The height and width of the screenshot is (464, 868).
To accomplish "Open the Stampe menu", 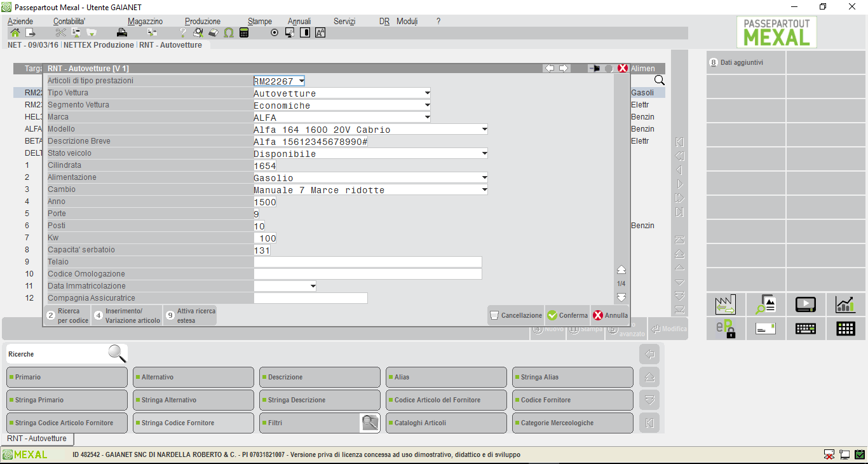I will point(260,22).
